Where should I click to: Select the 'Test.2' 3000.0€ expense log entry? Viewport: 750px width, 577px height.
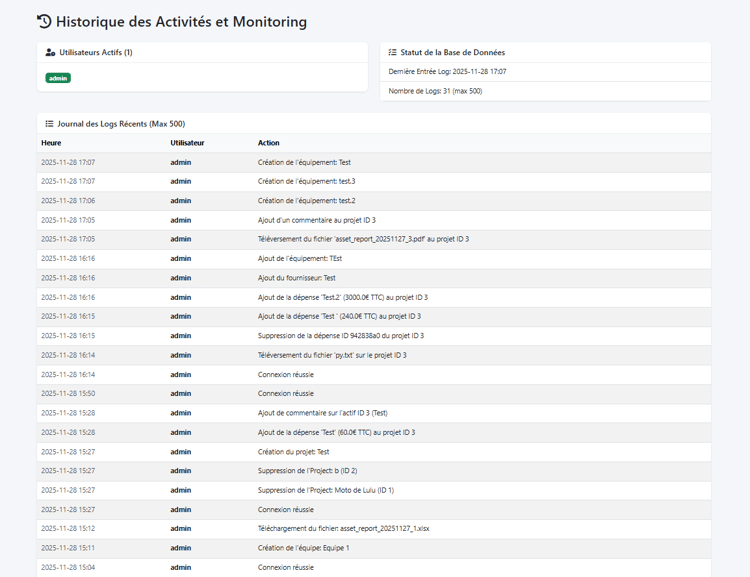point(343,297)
